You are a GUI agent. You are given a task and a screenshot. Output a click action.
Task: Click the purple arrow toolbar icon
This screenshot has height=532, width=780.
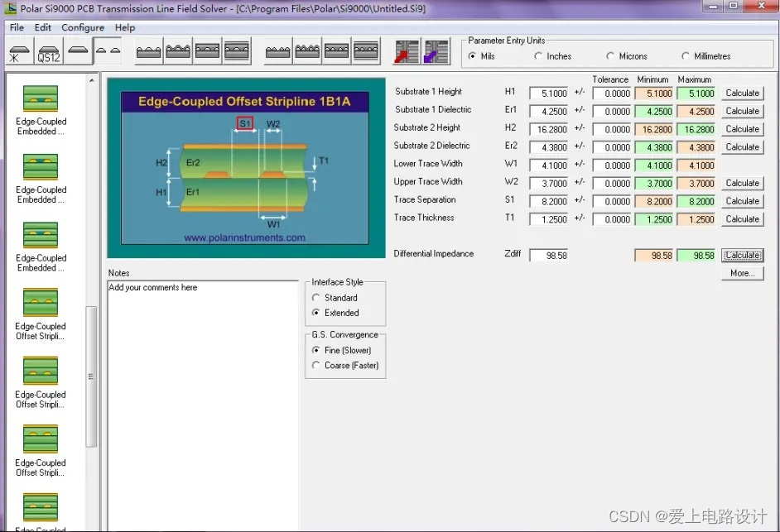click(436, 51)
